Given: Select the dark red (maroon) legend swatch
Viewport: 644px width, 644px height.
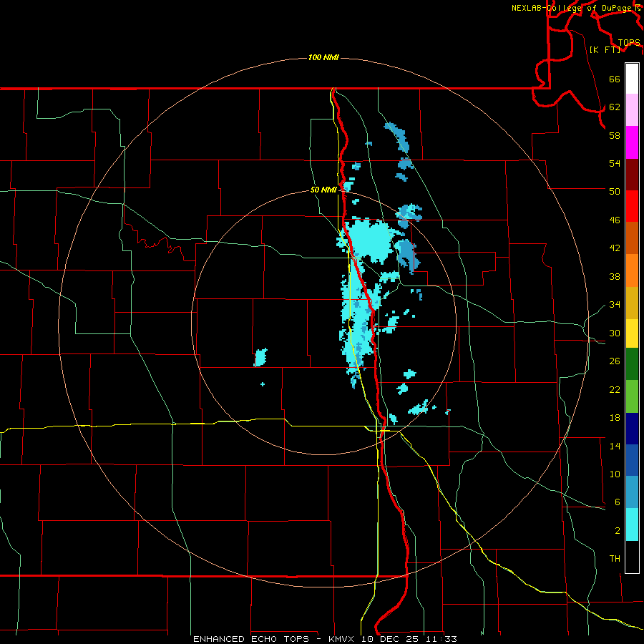Looking at the screenshot, I should (x=632, y=174).
